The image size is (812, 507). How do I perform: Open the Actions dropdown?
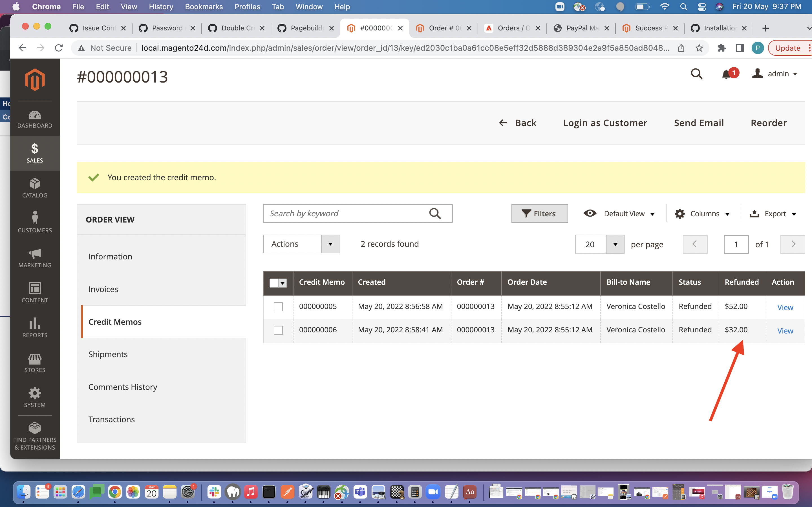coord(301,244)
